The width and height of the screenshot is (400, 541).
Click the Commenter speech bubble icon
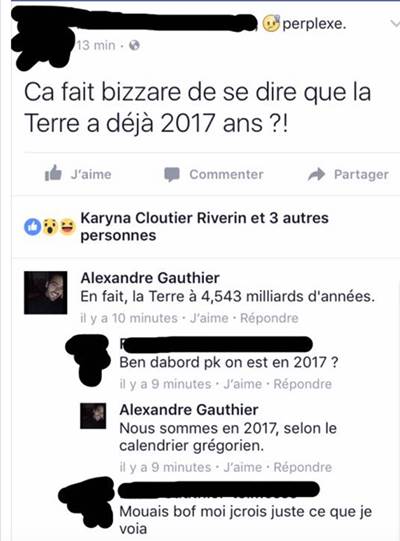[172, 175]
